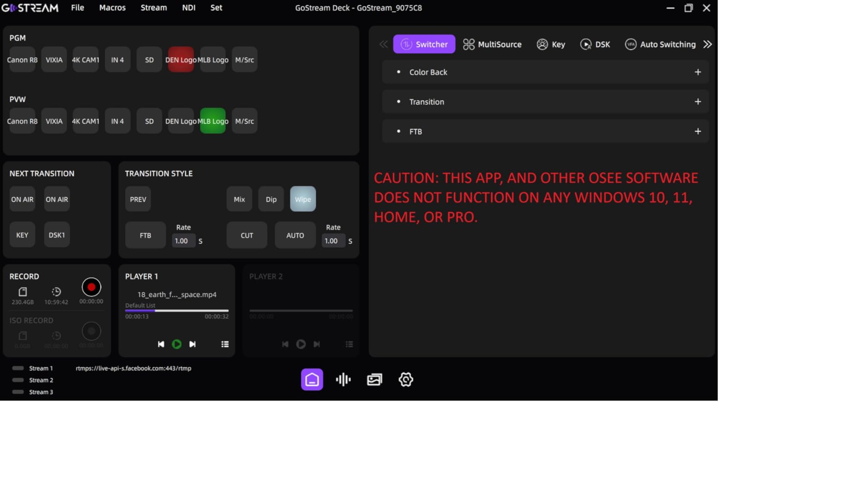Seek in Player 2 progress bar

(301, 311)
